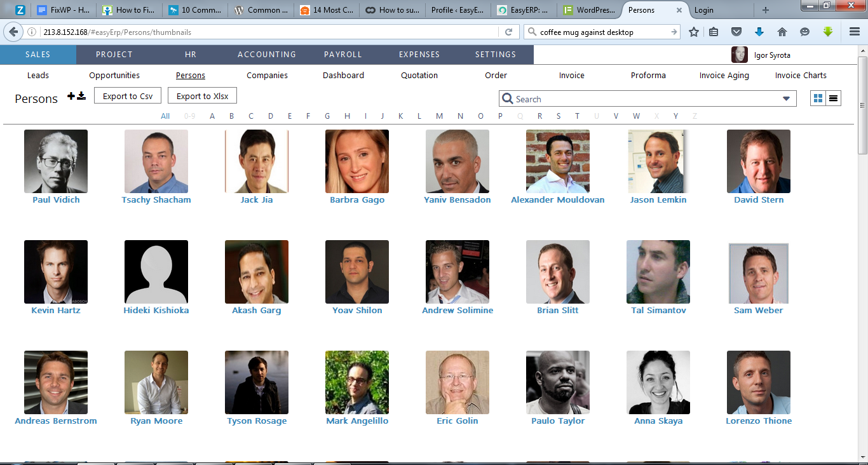868x465 pixels.
Task: Open the SALES module menu
Action: point(38,55)
